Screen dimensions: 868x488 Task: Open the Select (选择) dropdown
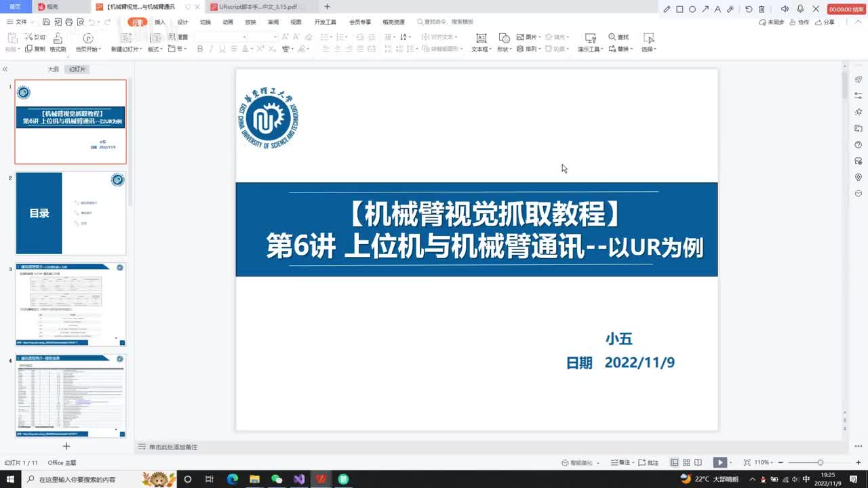point(648,43)
